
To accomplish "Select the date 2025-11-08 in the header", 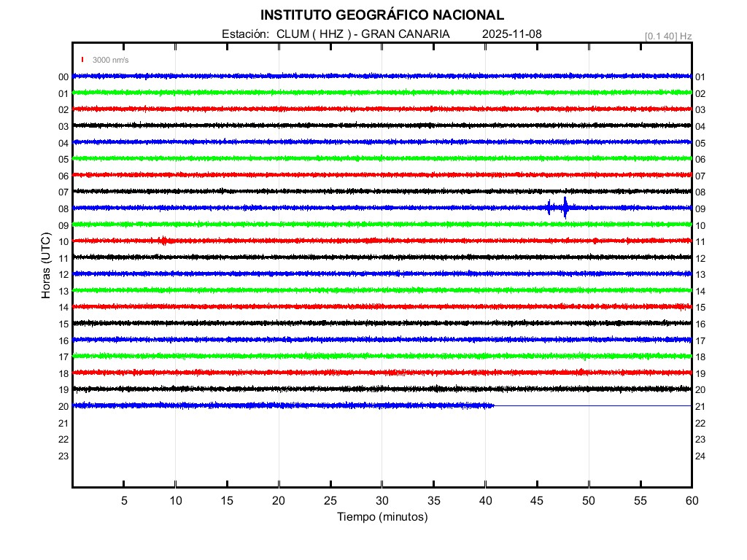I will click(x=512, y=34).
